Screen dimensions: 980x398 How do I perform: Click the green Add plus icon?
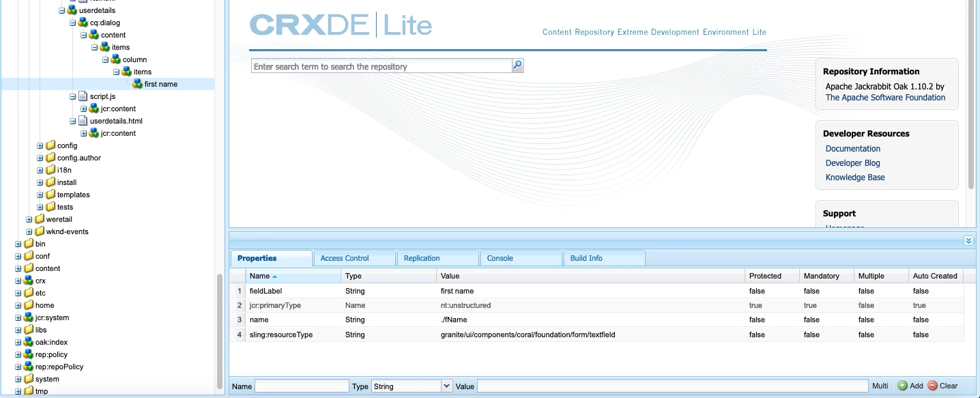(902, 386)
